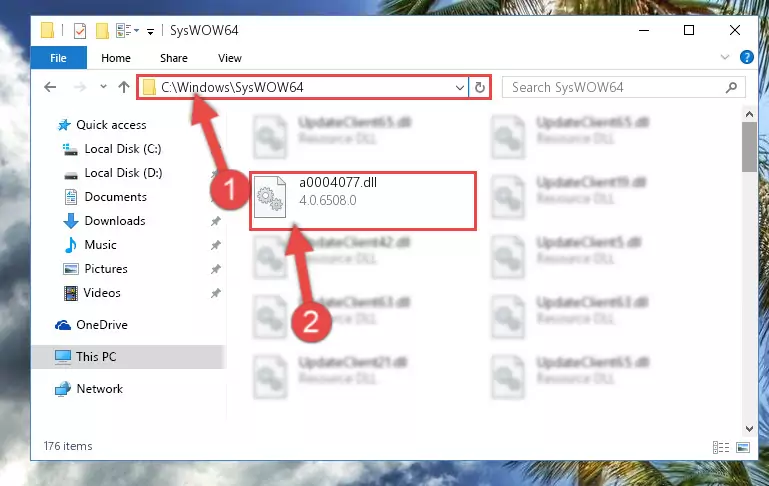Select Quick access in navigation pane
The image size is (769, 486).
(x=111, y=125)
